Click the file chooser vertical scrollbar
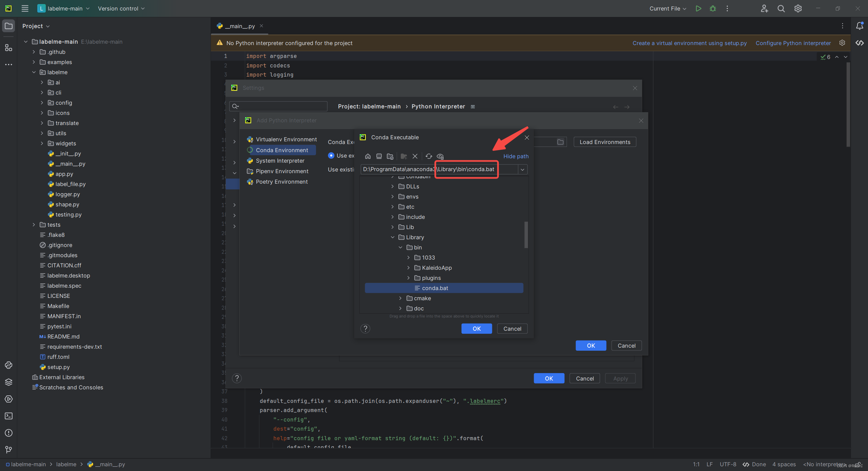The image size is (868, 471). [x=526, y=234]
